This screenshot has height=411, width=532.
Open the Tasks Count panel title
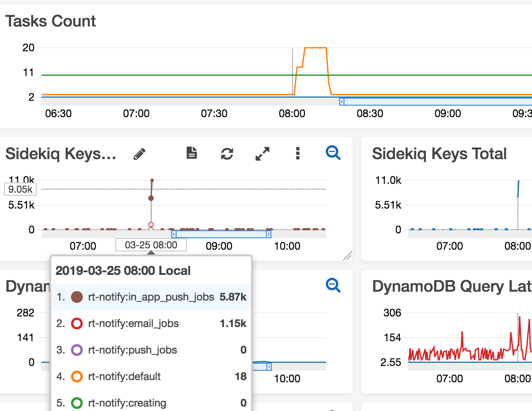coord(51,21)
